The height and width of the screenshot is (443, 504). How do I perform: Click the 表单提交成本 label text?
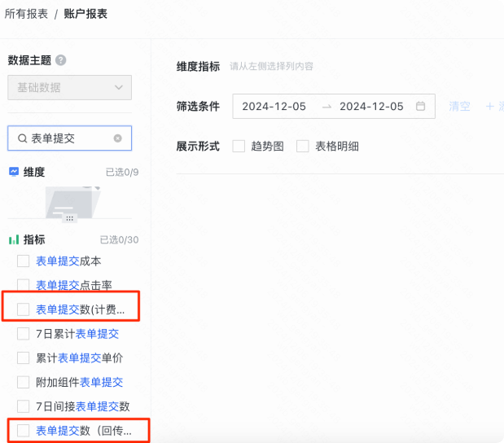[68, 261]
